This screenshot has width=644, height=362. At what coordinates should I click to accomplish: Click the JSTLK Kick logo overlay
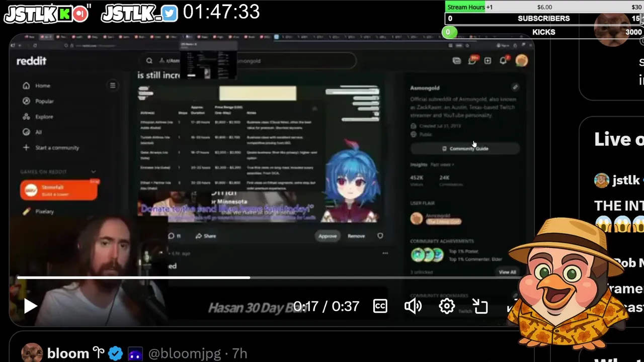pyautogui.click(x=46, y=14)
